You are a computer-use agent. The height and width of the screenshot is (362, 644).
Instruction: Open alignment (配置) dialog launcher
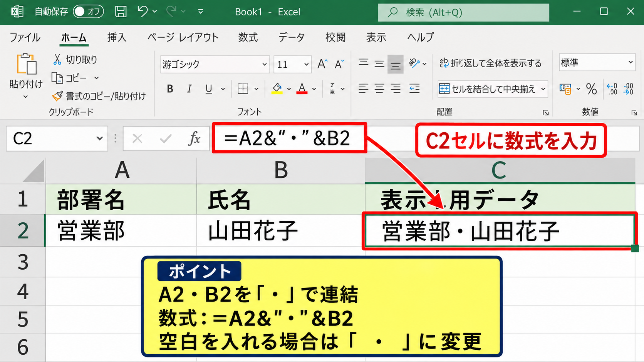click(x=545, y=112)
